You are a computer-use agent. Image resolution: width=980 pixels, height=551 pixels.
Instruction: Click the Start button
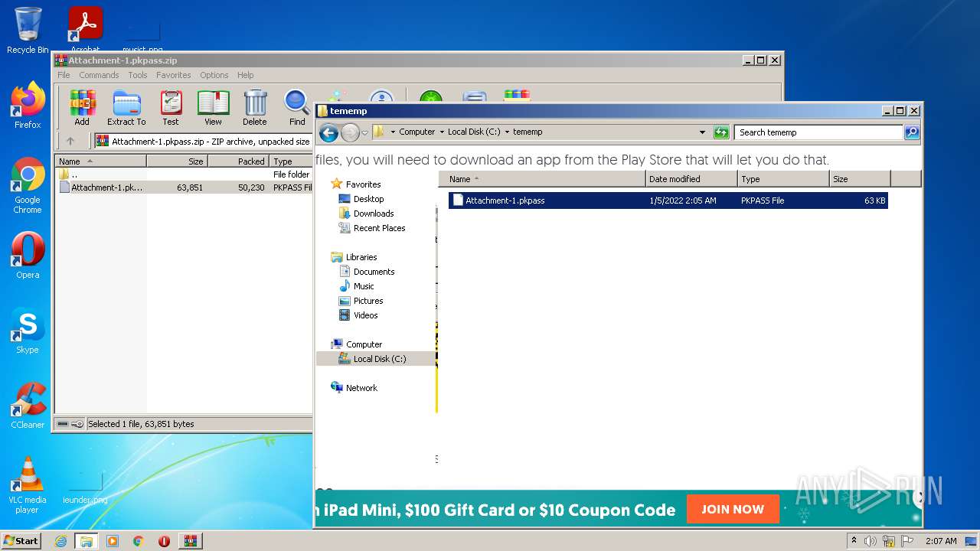pyautogui.click(x=21, y=541)
